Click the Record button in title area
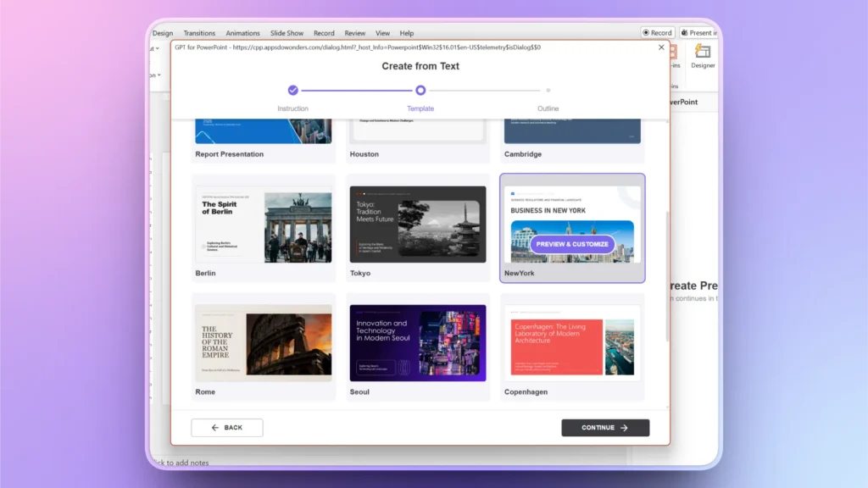The width and height of the screenshot is (868, 488). (657, 33)
